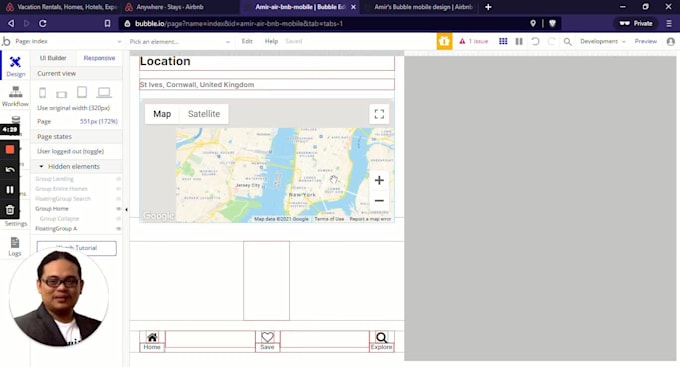The width and height of the screenshot is (680, 367).
Task: Open Brave shields icon in address bar
Action: tap(552, 23)
